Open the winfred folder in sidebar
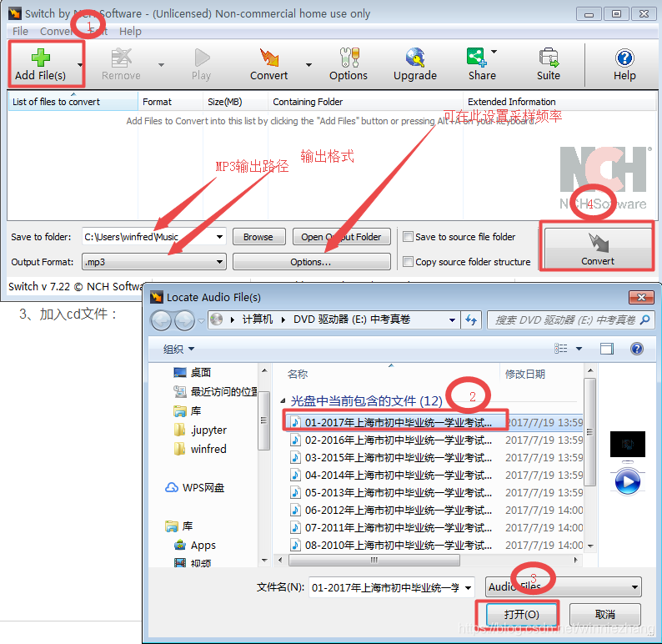The height and width of the screenshot is (644, 662). 200,449
